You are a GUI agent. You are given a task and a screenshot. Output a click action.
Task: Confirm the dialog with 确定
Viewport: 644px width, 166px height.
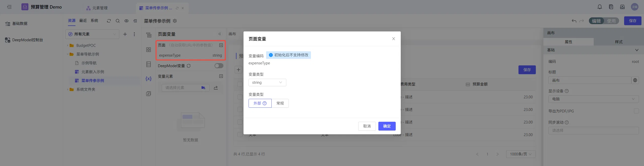[x=387, y=126]
